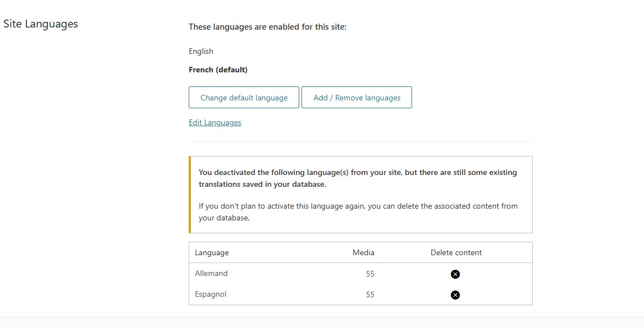The width and height of the screenshot is (644, 327).
Task: Click the divider line below Edit Languages
Action: tap(360, 141)
